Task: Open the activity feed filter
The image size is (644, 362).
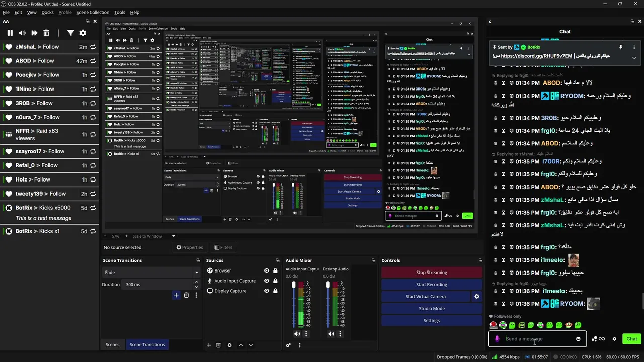Action: (x=70, y=33)
